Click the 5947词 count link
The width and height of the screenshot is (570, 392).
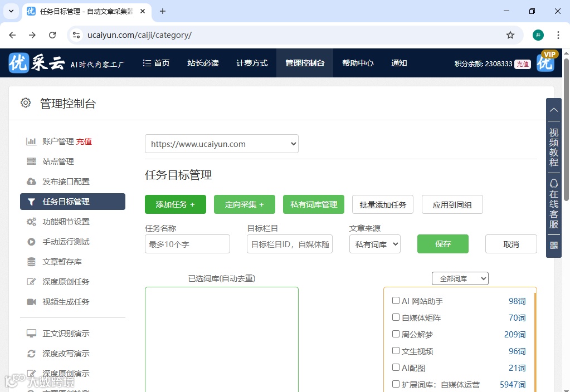[x=513, y=385]
